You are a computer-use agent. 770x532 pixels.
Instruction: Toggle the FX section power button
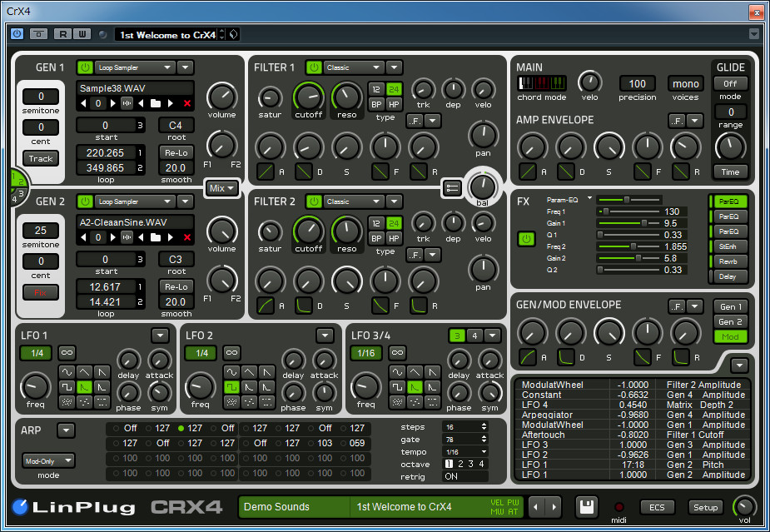coord(526,239)
